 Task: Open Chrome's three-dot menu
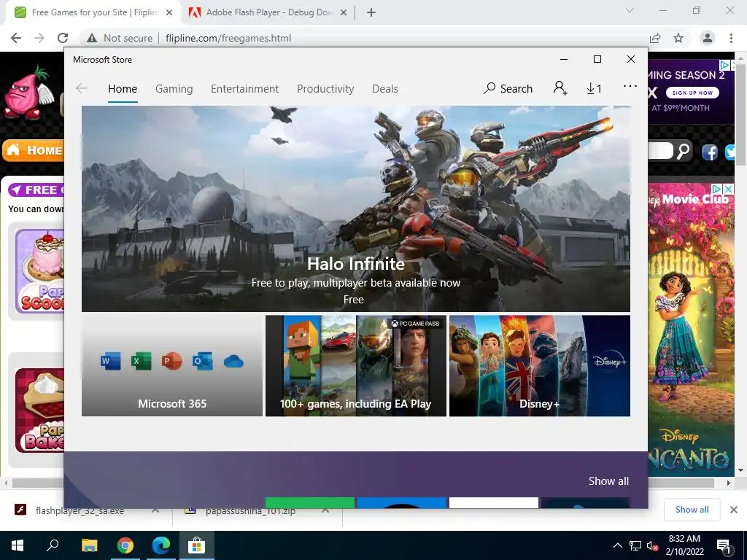tap(731, 38)
